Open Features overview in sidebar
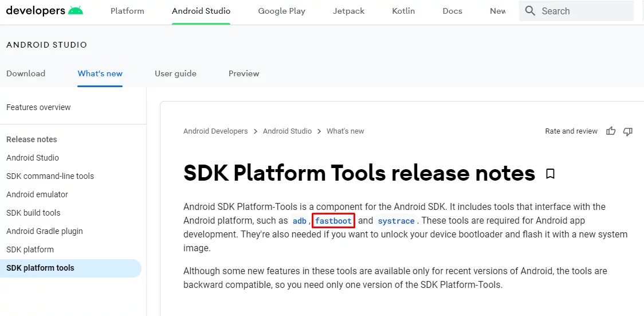This screenshot has width=644, height=316. coord(38,107)
